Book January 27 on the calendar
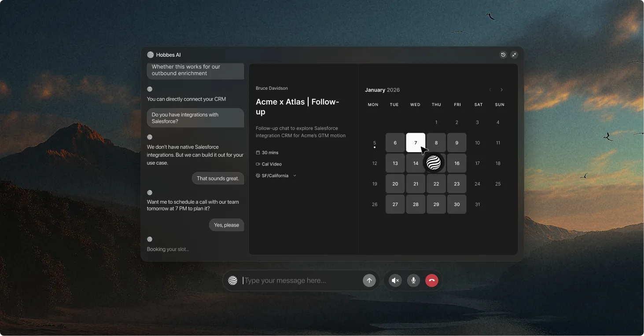The height and width of the screenshot is (336, 644). 395,204
